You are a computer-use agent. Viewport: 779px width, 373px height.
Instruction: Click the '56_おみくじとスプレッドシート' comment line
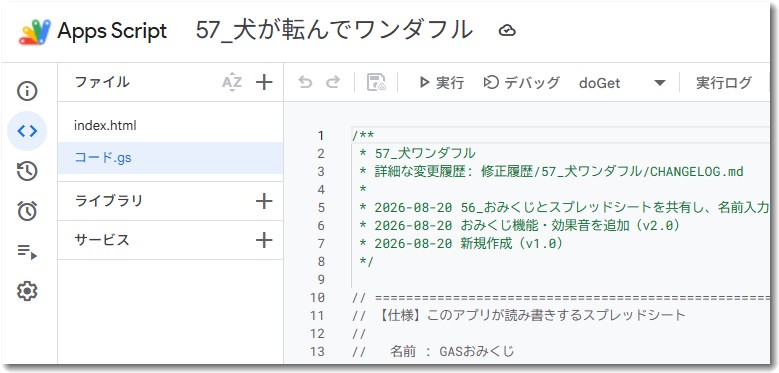[564, 208]
